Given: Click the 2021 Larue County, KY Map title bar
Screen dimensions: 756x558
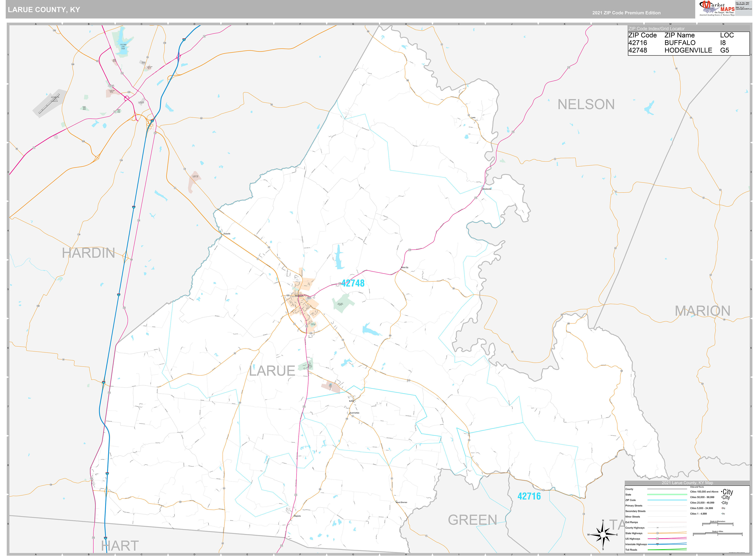Looking at the screenshot, I should click(x=688, y=483).
